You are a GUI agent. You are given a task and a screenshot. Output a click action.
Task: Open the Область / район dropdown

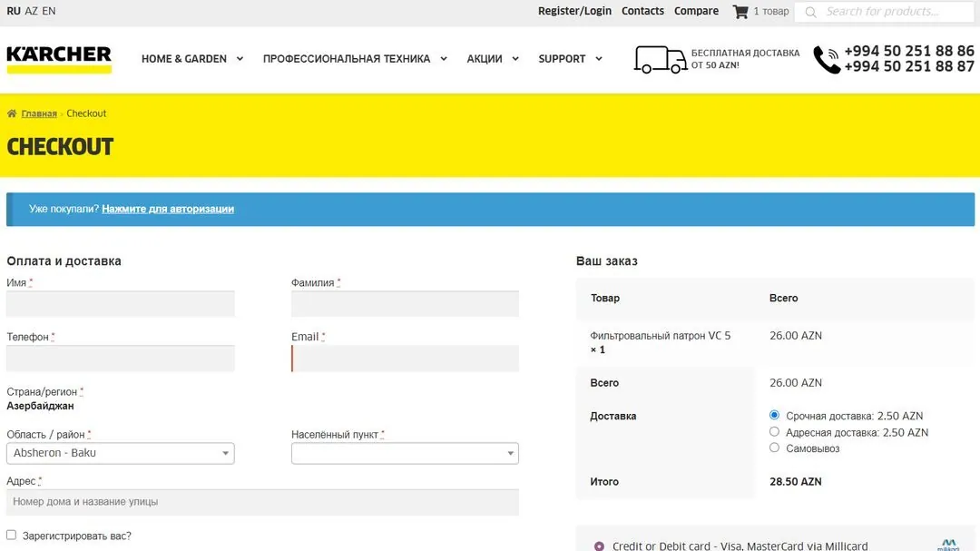(x=120, y=453)
